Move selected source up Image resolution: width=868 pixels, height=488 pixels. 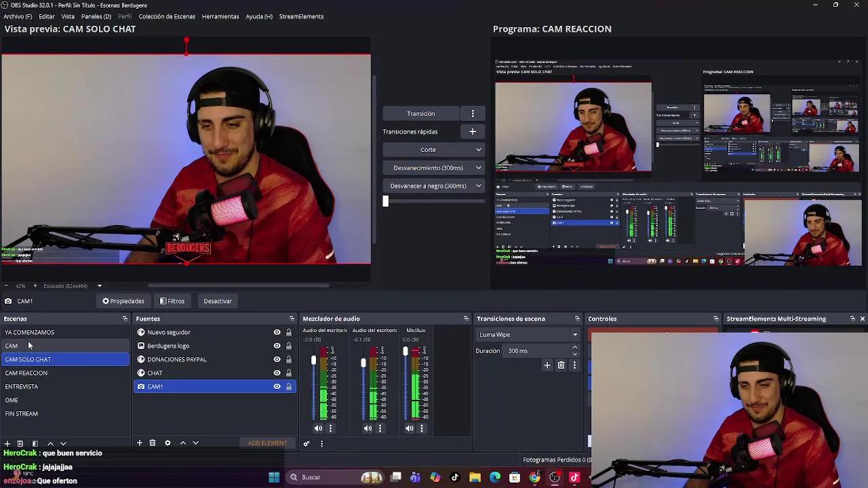(x=182, y=443)
